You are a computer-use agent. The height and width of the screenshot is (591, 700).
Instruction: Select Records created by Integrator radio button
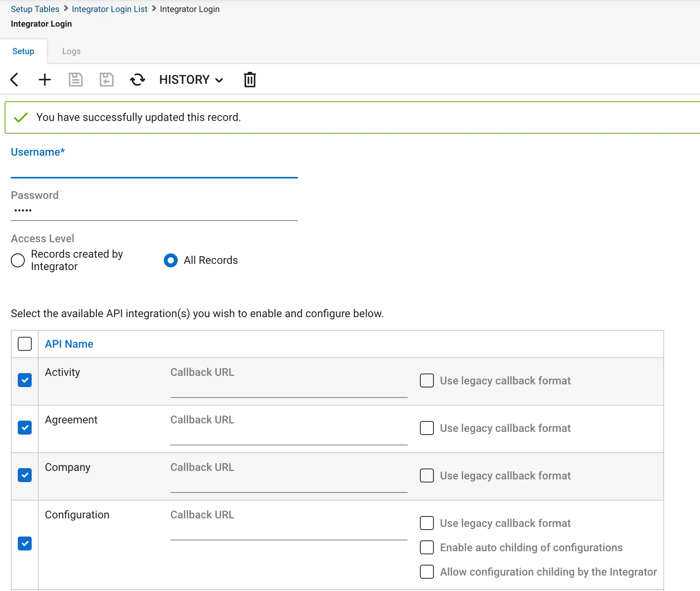click(18, 260)
